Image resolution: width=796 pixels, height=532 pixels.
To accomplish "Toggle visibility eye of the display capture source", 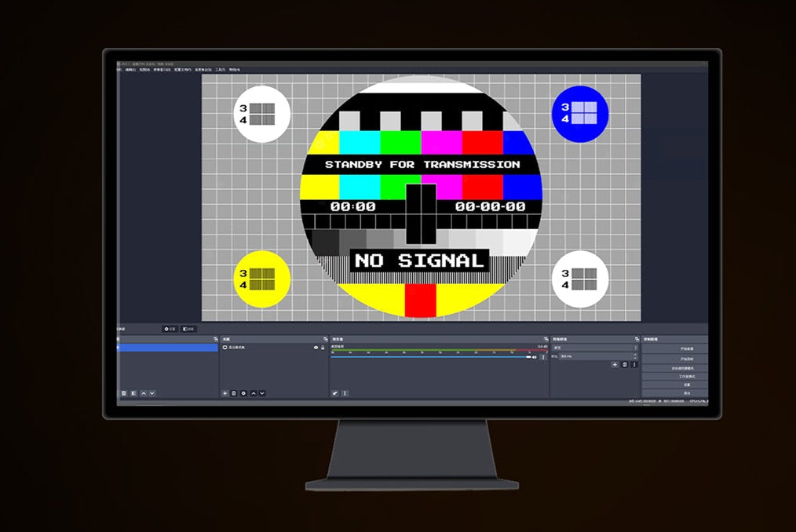I will (x=316, y=347).
